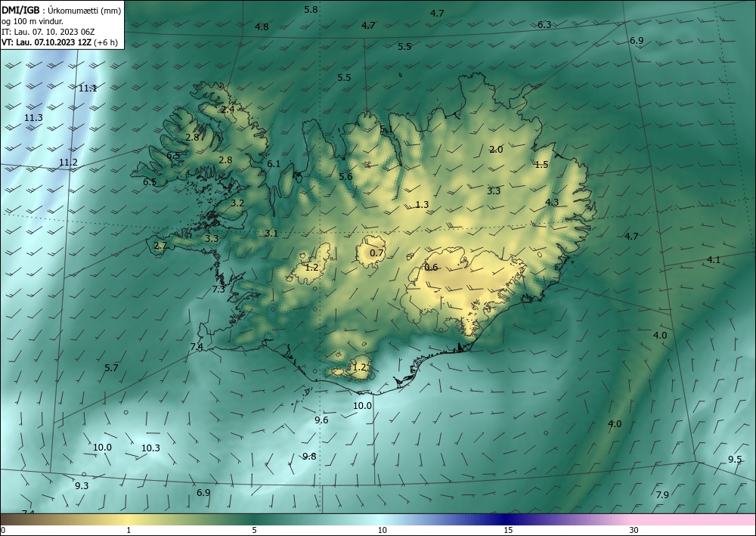Click the 'IT: Lau. 07. 10. 2023 06Z' line
Viewport: 756px width, 536px height.
pos(48,32)
